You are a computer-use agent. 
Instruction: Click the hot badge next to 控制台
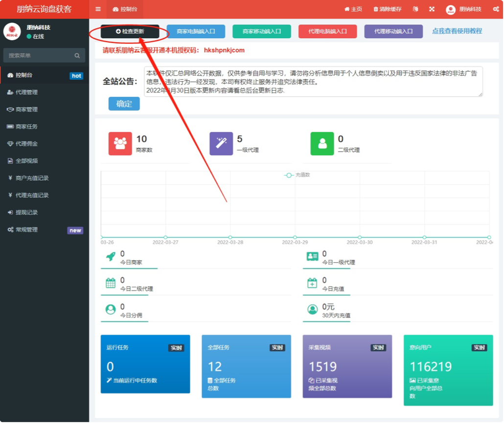click(76, 76)
